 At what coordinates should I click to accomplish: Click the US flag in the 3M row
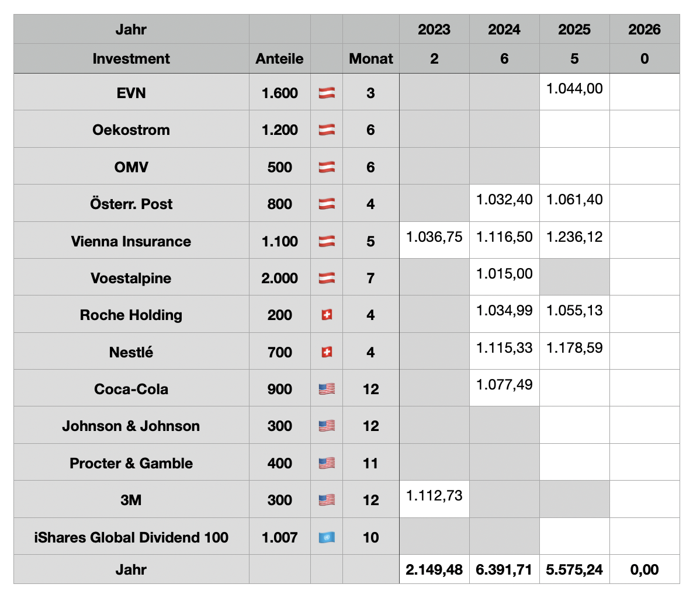pos(327,500)
